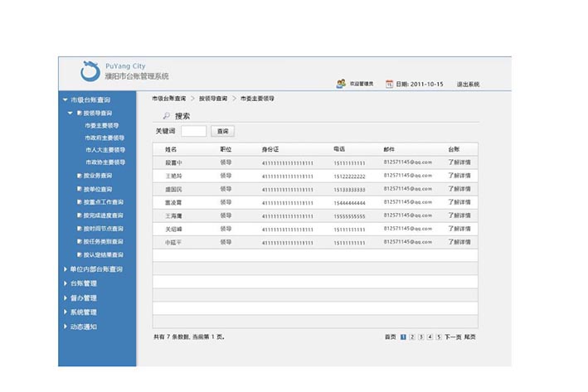The width and height of the screenshot is (588, 392).
Task: Click the calendar icon beside the date
Action: point(389,84)
